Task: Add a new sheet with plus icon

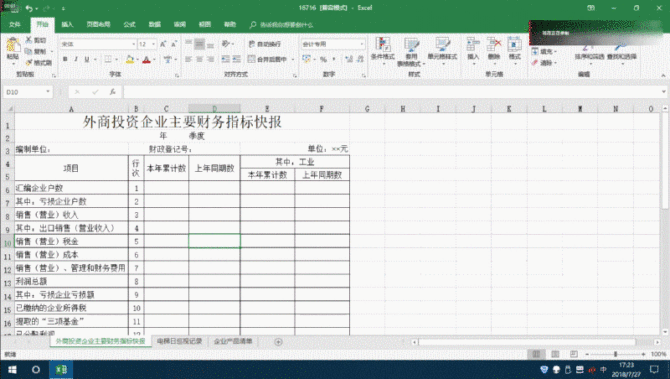Action: 278,341
